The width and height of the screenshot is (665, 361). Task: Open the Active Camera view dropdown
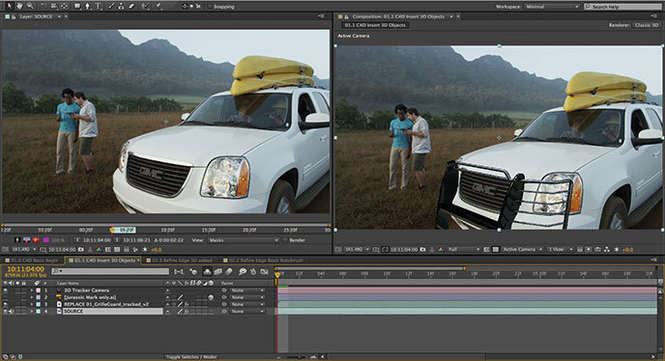tap(522, 249)
